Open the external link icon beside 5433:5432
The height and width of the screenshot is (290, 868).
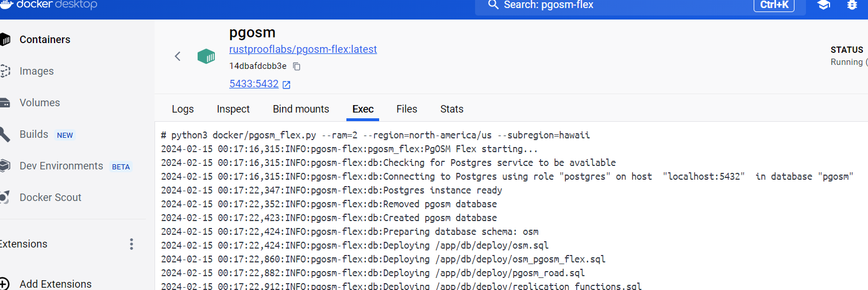(x=287, y=84)
